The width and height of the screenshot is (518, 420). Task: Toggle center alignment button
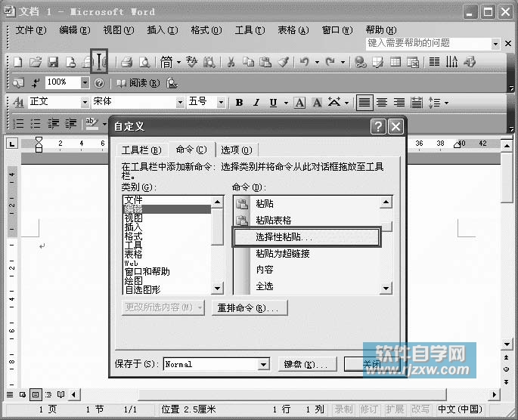382,103
